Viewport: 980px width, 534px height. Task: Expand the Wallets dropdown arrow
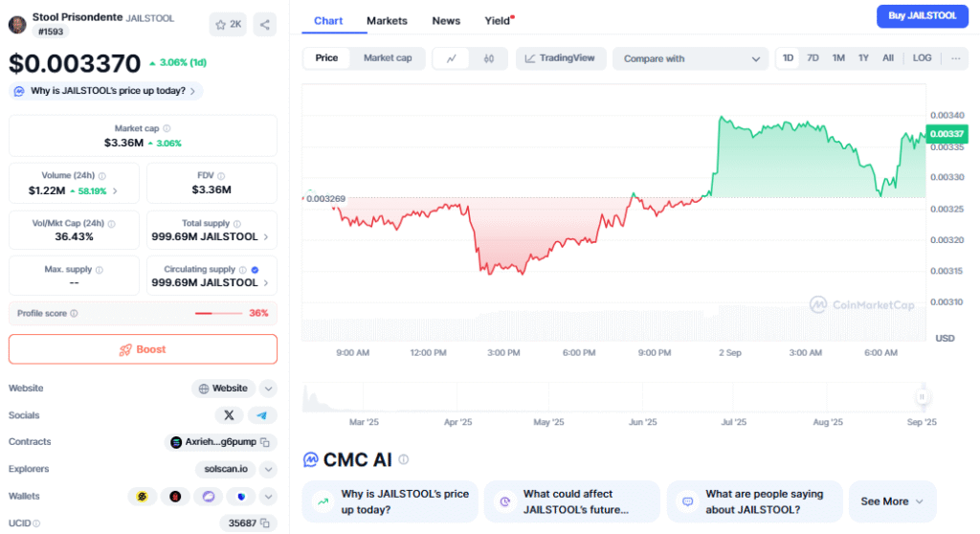coord(268,497)
